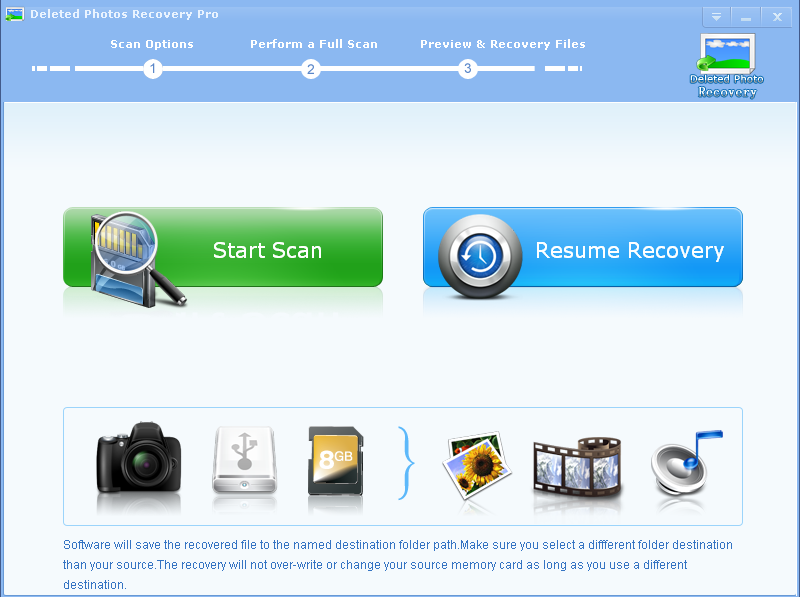Screen dimensions: 800x597
Task: Select step 2 Perform a Full Scan
Action: [x=313, y=44]
